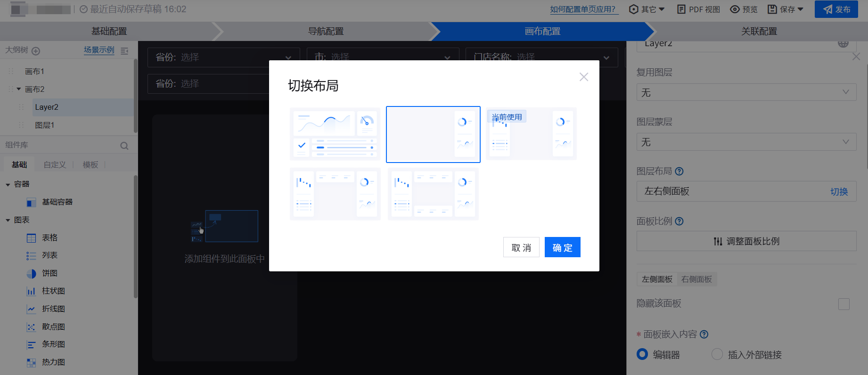Select the 饼图 chart component icon

tap(31, 274)
